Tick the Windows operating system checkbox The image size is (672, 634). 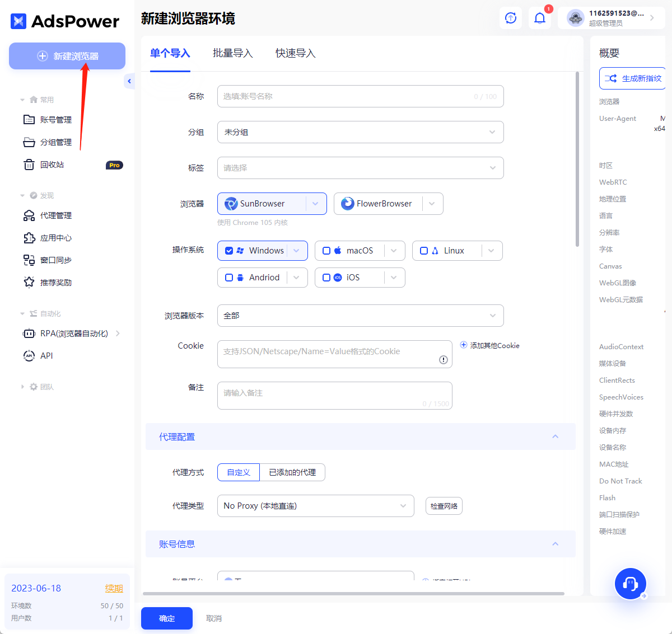[229, 251]
